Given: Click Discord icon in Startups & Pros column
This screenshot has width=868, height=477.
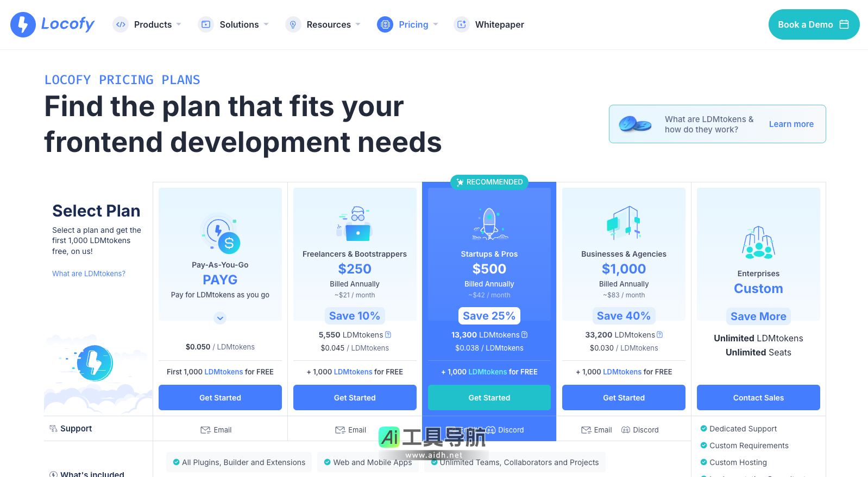Looking at the screenshot, I should [x=490, y=430].
